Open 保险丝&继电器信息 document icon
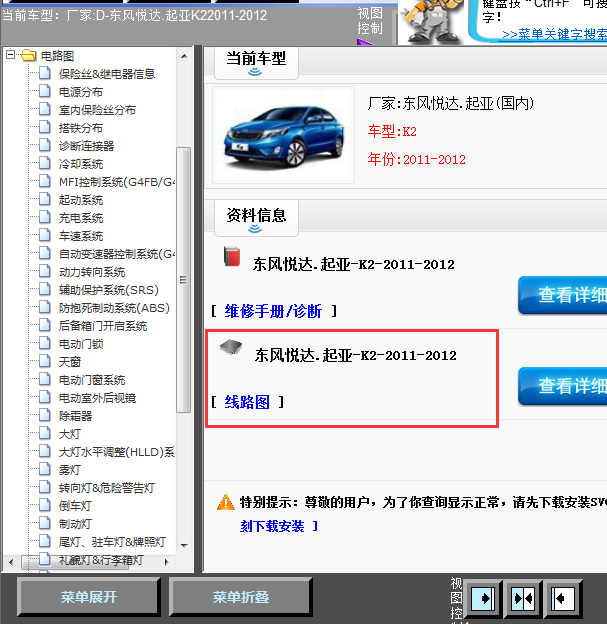This screenshot has height=624, width=607. (x=45, y=73)
